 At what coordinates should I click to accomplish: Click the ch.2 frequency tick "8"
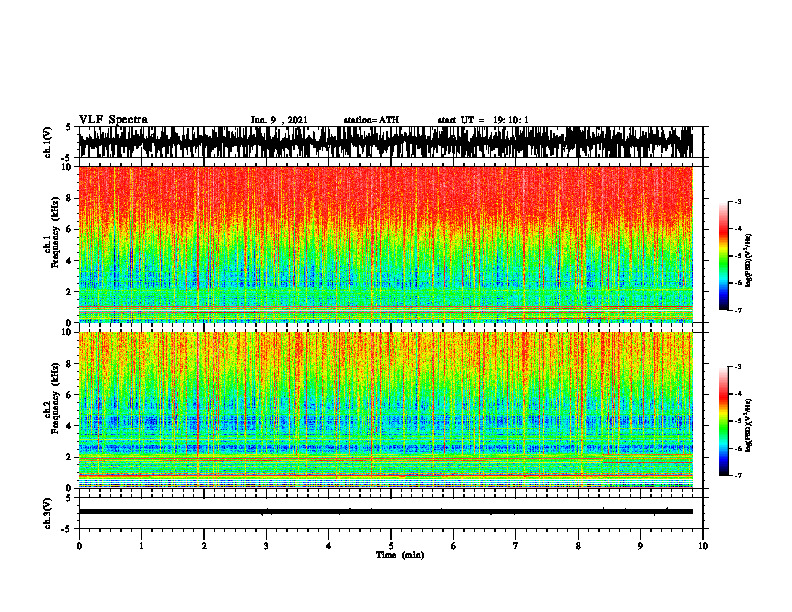[x=69, y=364]
